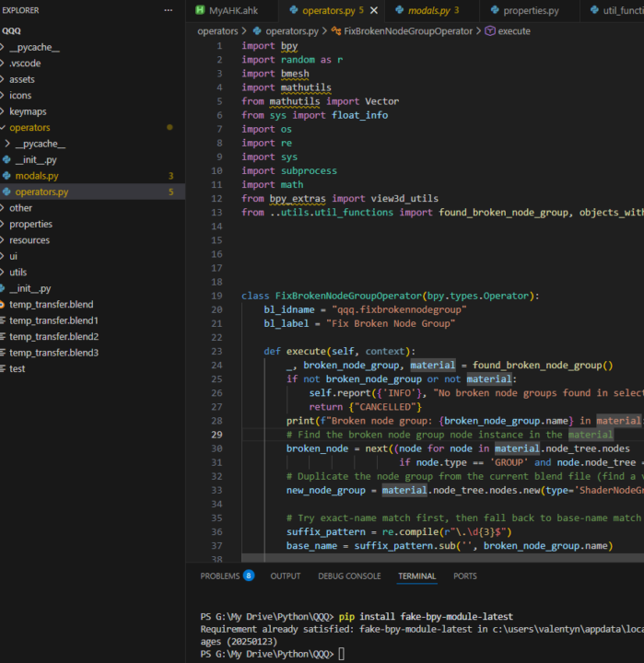644x663 pixels.
Task: Expand the assets folder
Action: pyautogui.click(x=92, y=79)
